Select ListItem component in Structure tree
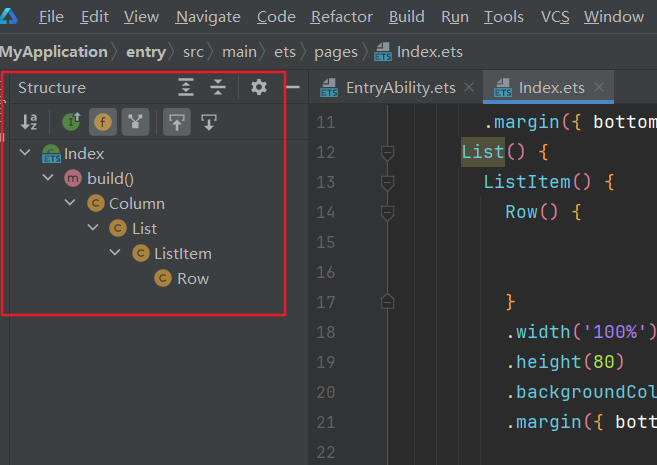657x465 pixels. pyautogui.click(x=183, y=254)
